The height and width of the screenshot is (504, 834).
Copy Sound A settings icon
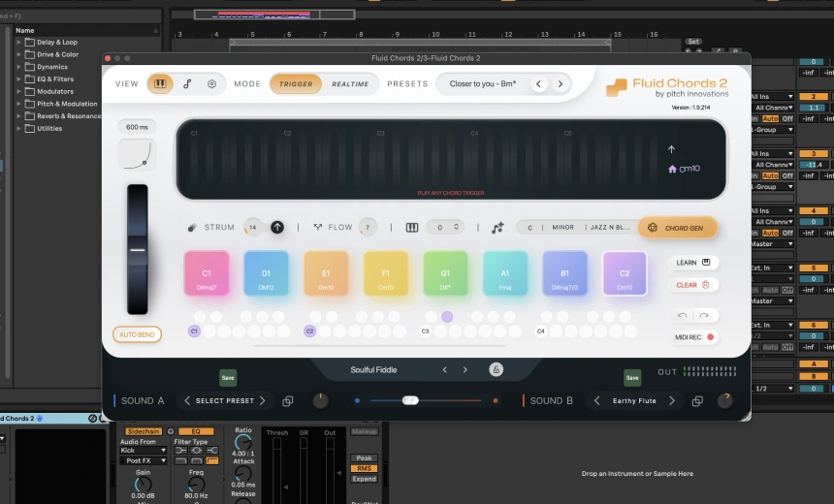(x=288, y=401)
